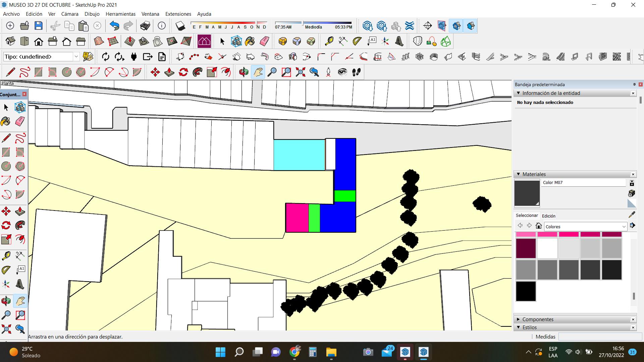Image resolution: width=644 pixels, height=362 pixels.
Task: Click the Save file icon
Action: tap(39, 26)
